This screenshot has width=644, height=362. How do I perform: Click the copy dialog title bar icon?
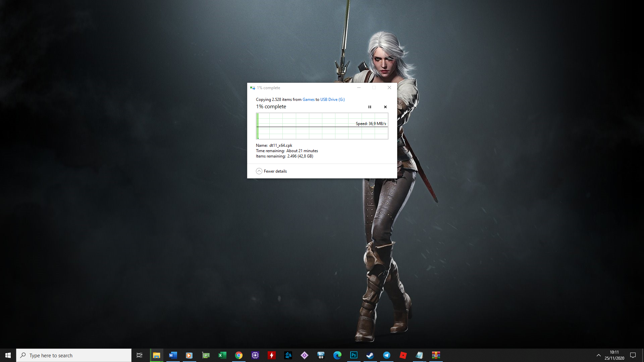coord(253,88)
